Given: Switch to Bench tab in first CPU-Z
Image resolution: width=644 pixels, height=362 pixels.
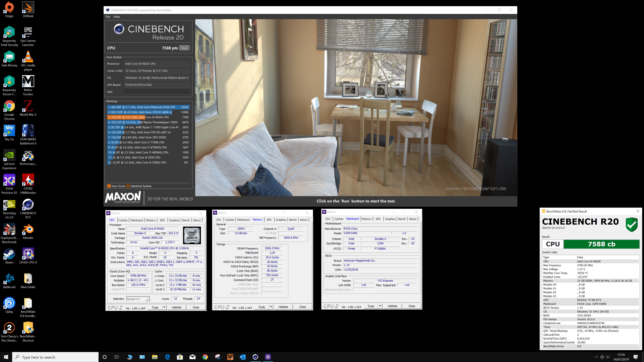Looking at the screenshot, I should tap(186, 220).
